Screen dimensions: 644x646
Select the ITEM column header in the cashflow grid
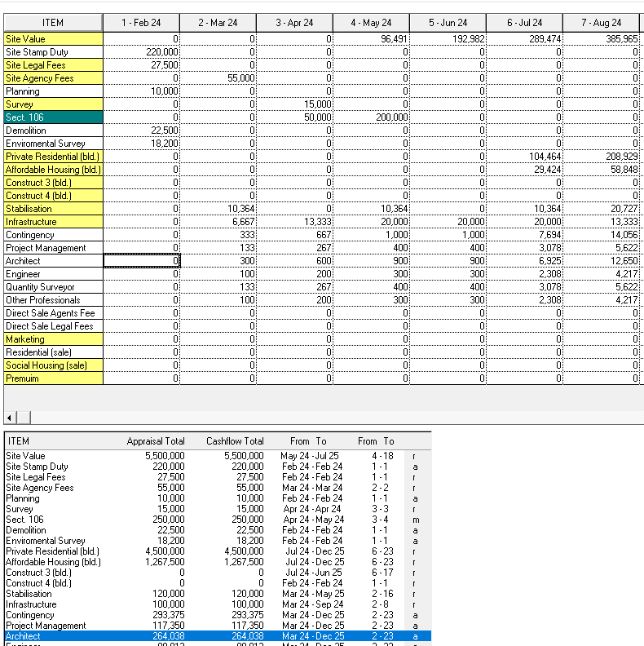(x=53, y=23)
